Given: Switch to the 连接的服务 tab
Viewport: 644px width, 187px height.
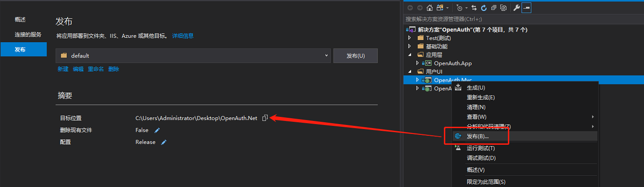Looking at the screenshot, I should 27,35.
